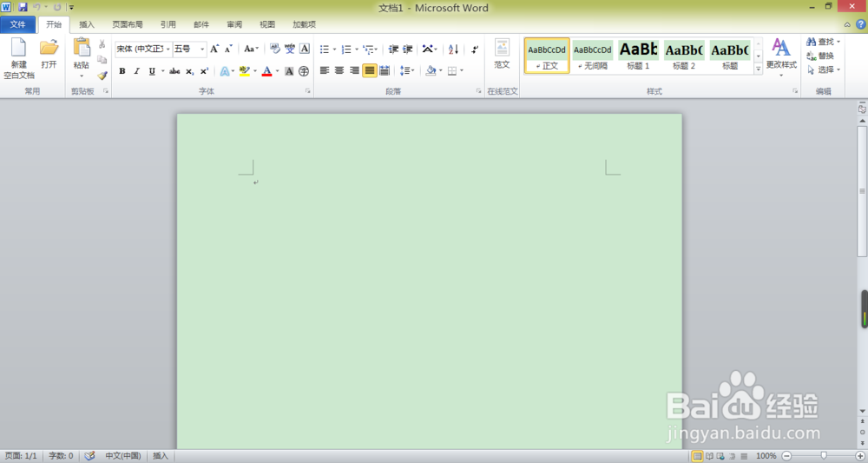Switch to the 审阅 Review tab

pos(234,24)
